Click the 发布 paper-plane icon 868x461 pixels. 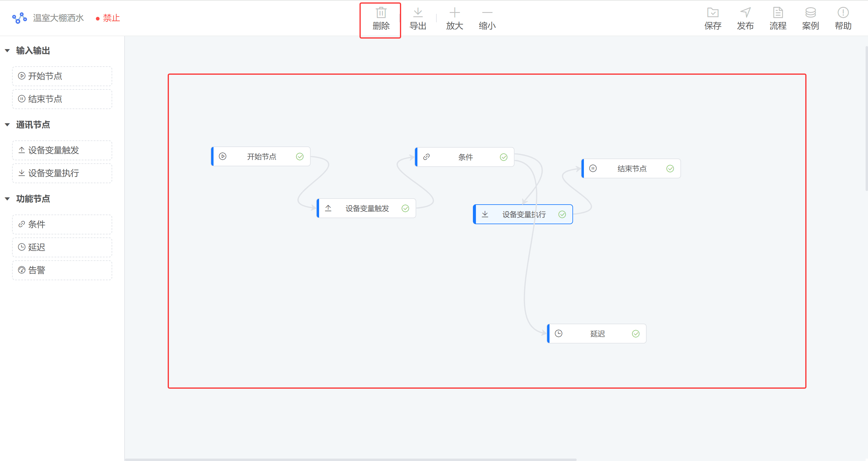tap(745, 13)
